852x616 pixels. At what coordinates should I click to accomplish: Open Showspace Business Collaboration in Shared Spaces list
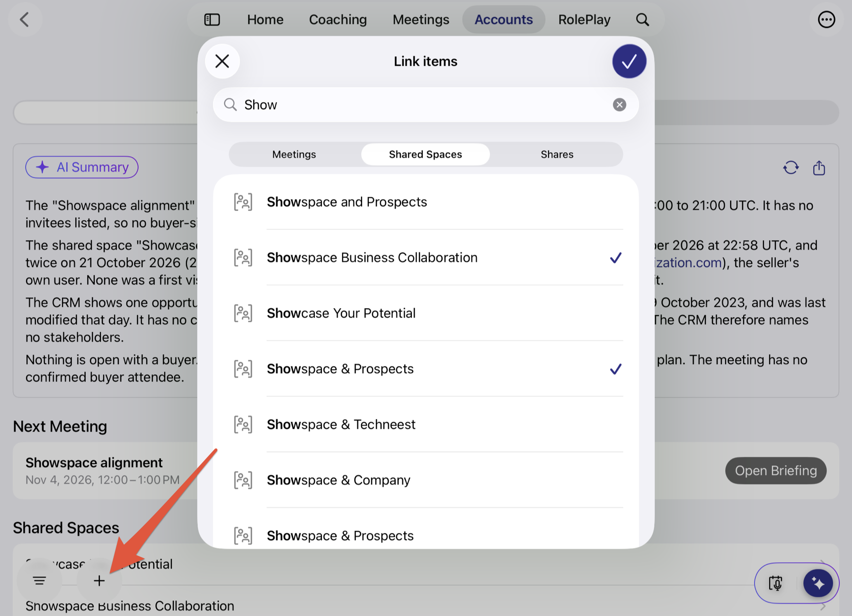(x=130, y=606)
